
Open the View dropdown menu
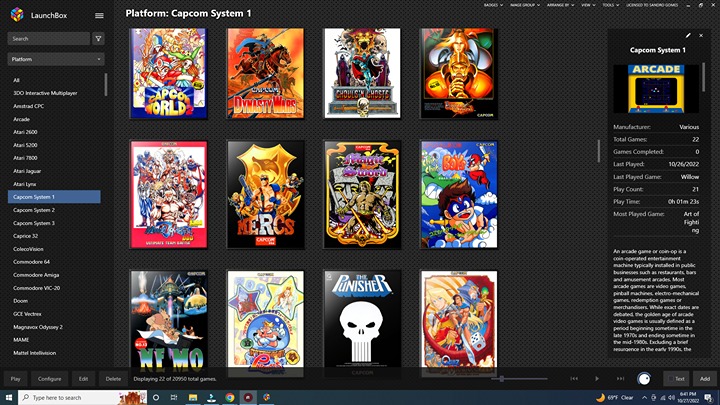[x=588, y=5]
